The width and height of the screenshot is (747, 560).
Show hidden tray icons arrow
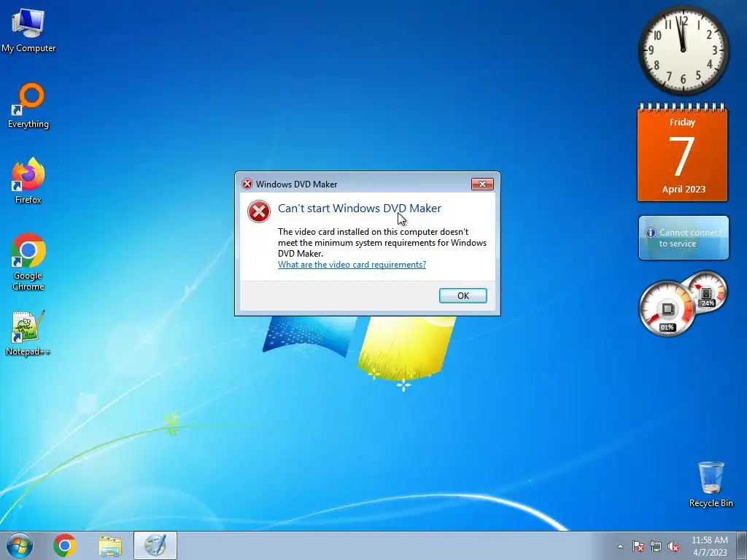(x=620, y=546)
